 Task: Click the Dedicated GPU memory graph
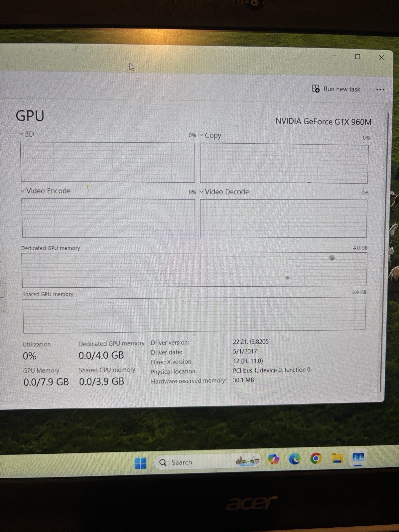click(195, 270)
